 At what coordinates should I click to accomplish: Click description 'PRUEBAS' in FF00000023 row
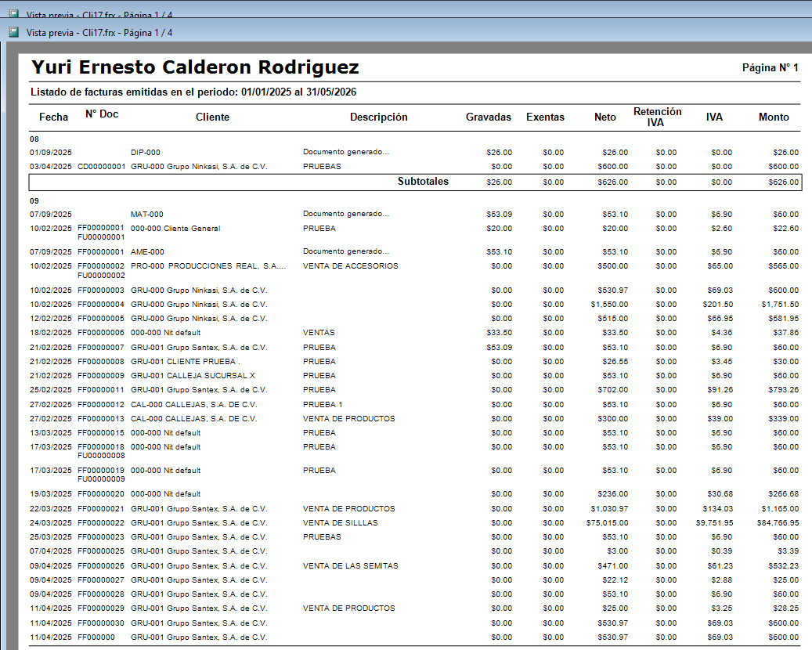(x=322, y=537)
